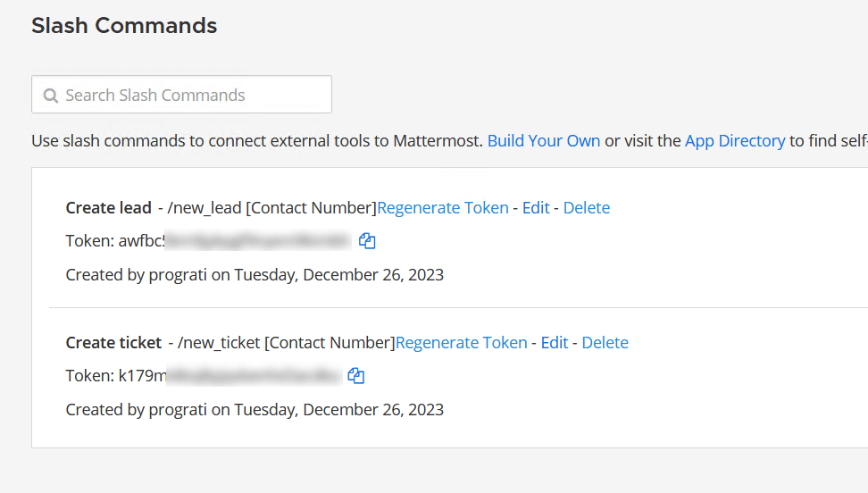Click the magnifier icon in search box
Image resolution: width=868 pixels, height=493 pixels.
pos(50,96)
